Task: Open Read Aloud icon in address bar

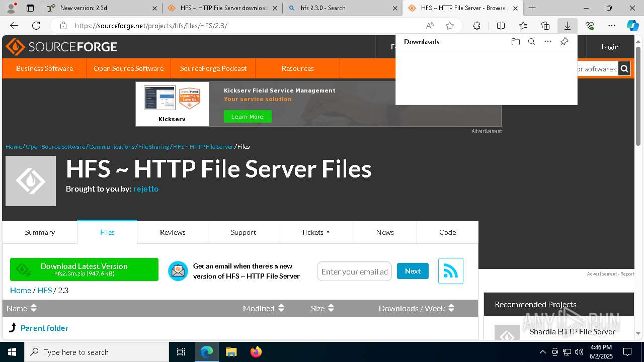Action: (430, 26)
